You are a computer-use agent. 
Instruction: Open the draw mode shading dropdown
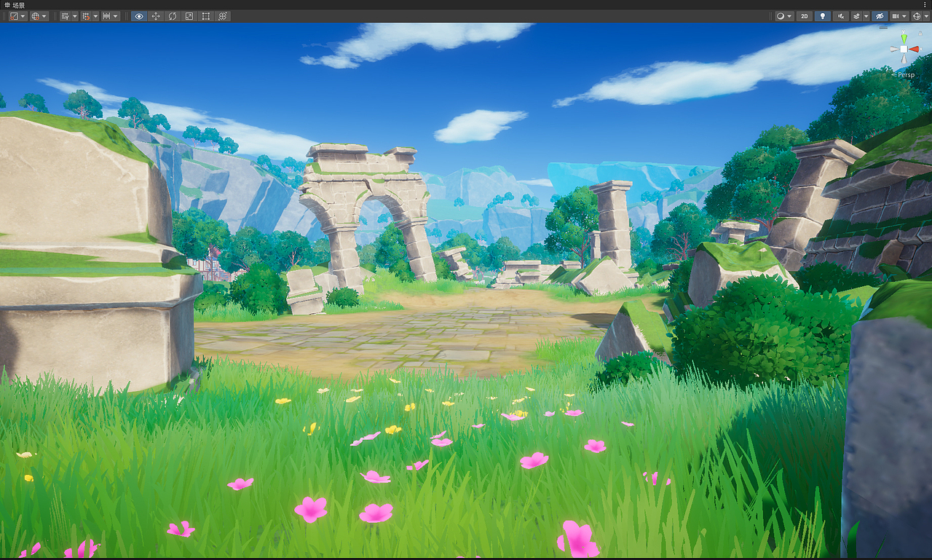pyautogui.click(x=785, y=16)
